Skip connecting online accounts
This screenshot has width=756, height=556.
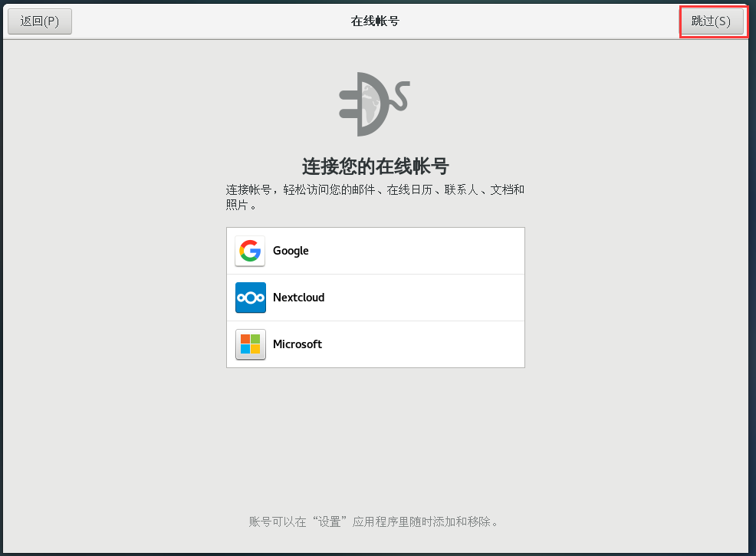pos(712,21)
